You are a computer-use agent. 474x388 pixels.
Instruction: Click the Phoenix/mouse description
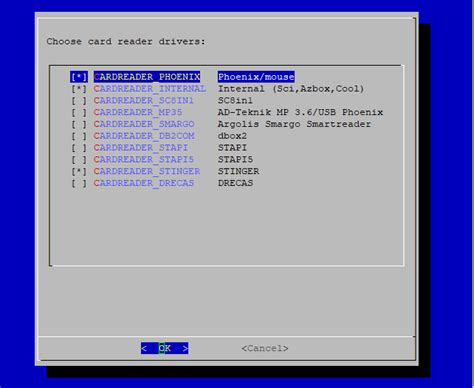point(256,77)
